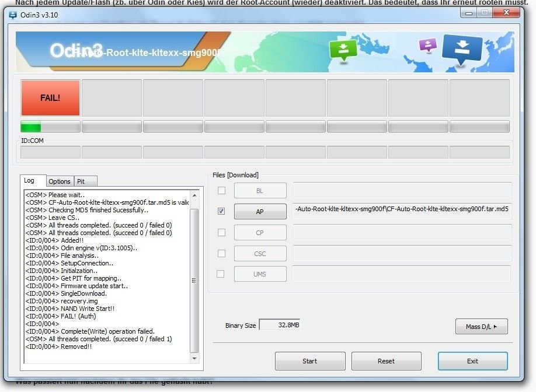The width and height of the screenshot is (536, 392).
Task: Click the red FAIL! status box
Action: [50, 98]
